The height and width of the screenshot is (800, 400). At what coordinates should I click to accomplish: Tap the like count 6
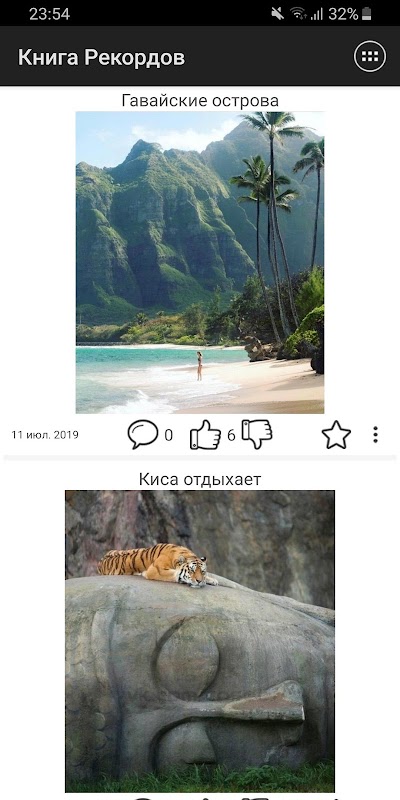tap(231, 435)
